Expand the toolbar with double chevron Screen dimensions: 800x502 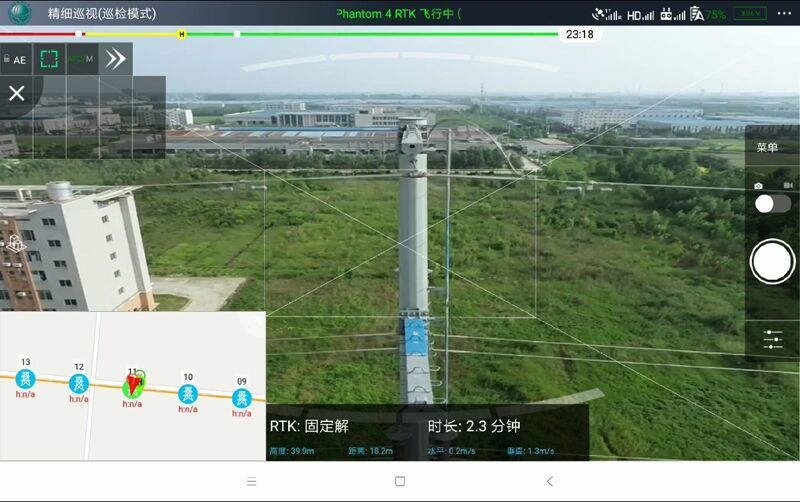click(115, 59)
